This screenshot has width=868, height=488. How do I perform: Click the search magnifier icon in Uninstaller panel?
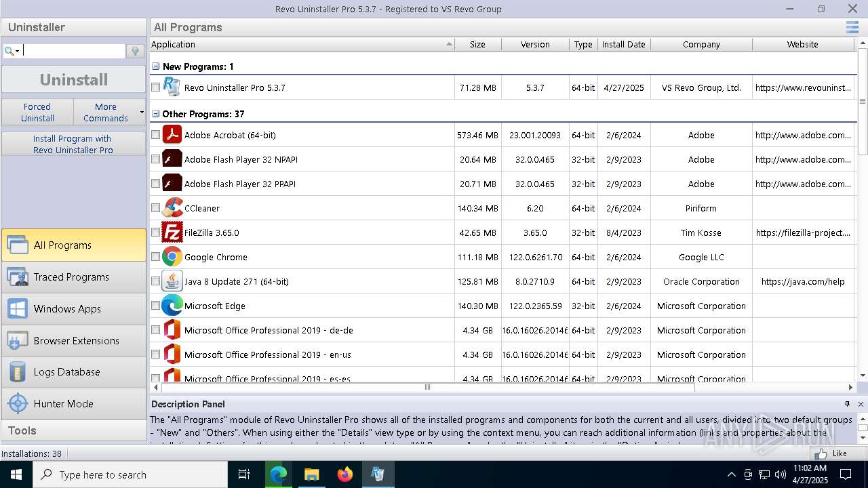[9, 51]
